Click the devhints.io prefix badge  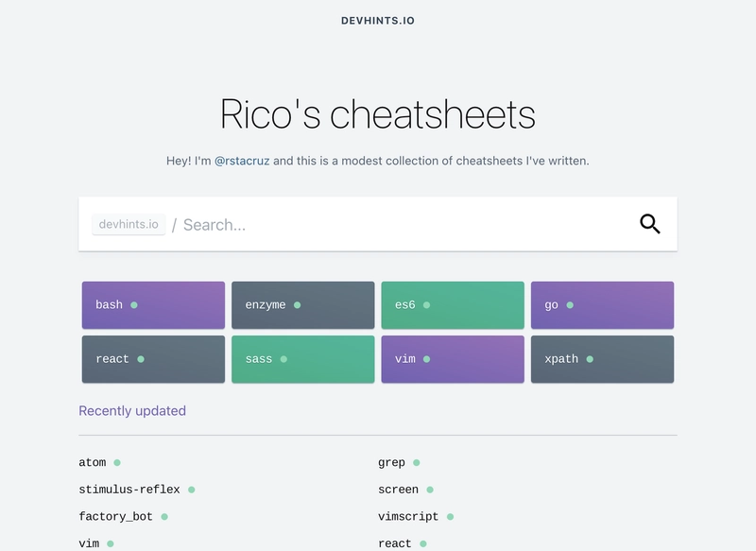(129, 224)
